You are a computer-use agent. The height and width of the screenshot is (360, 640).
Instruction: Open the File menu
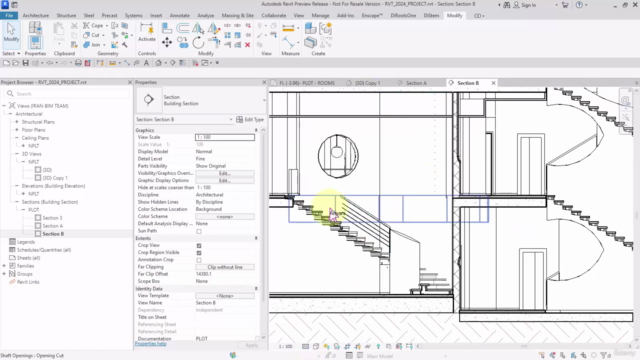(x=9, y=16)
